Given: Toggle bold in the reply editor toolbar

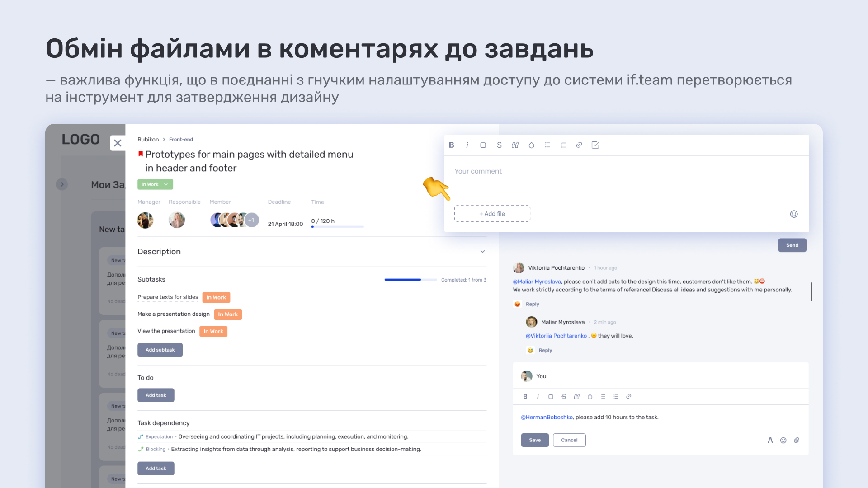Looking at the screenshot, I should [525, 396].
